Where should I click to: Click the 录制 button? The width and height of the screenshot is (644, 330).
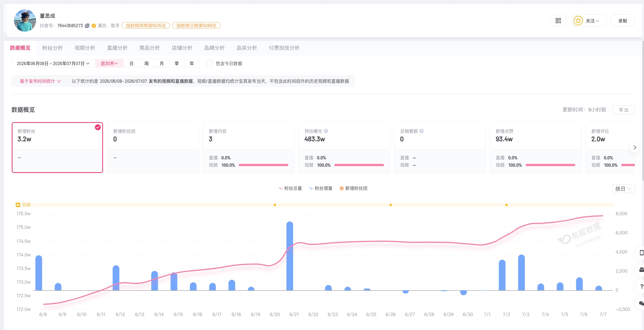click(623, 21)
